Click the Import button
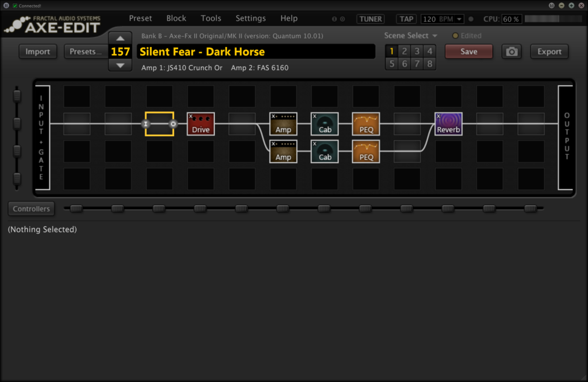 37,51
